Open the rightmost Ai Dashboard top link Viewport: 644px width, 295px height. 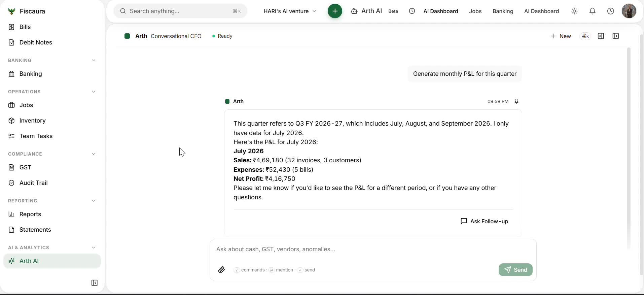coord(541,11)
